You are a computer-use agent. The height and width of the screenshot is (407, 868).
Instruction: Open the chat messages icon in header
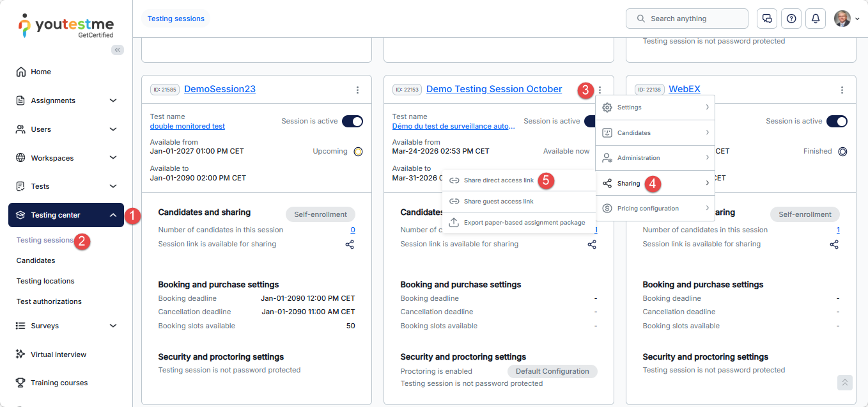(766, 19)
